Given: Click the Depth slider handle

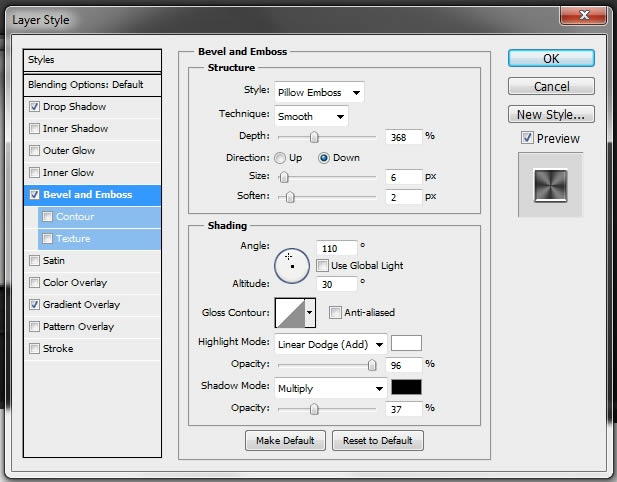Looking at the screenshot, I should [x=314, y=137].
